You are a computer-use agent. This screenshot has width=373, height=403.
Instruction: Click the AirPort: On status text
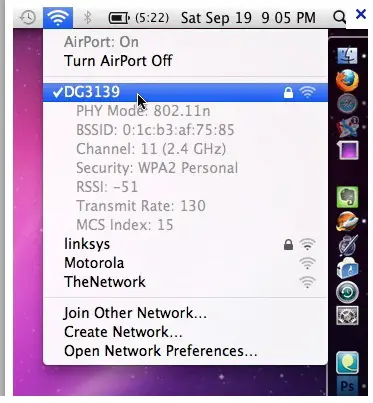[x=101, y=42]
